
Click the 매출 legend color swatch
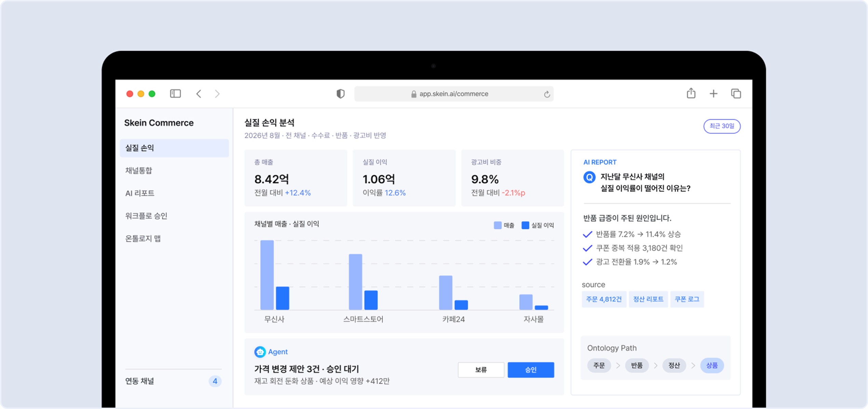click(498, 225)
